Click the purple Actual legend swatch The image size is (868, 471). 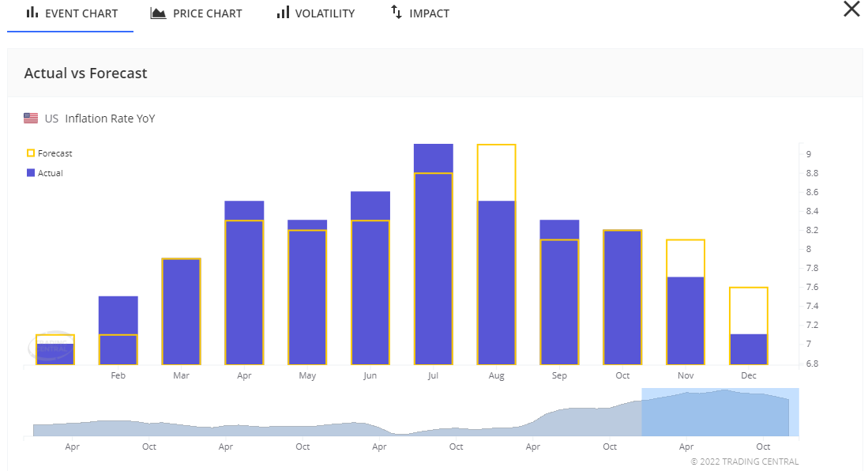point(31,173)
